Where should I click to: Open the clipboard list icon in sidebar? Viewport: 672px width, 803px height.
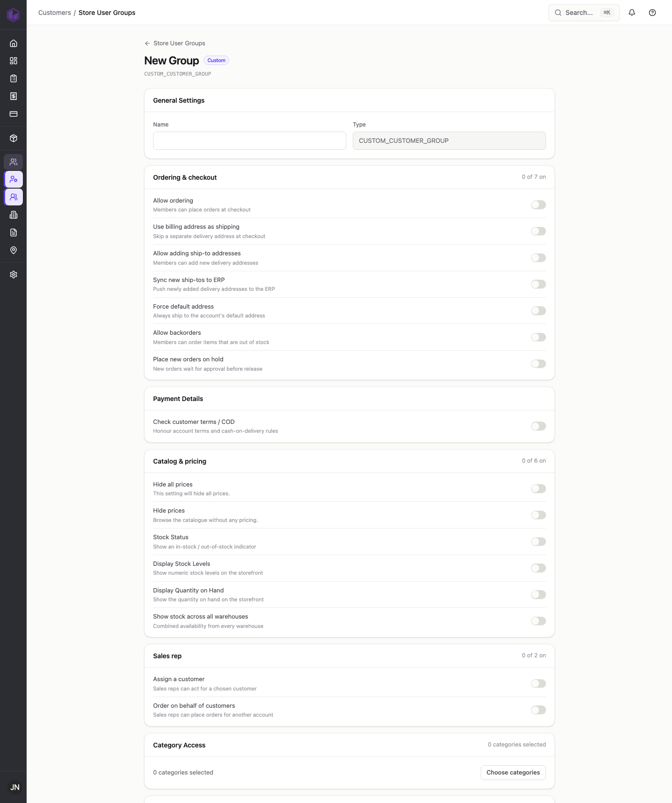tap(14, 78)
